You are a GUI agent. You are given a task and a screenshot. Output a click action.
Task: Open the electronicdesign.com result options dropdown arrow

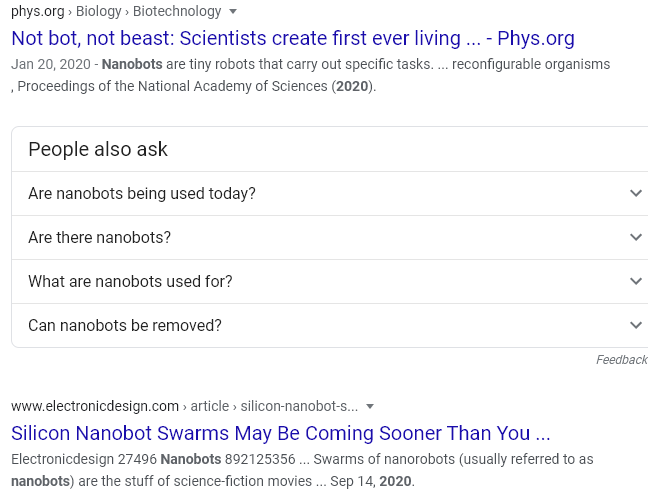[370, 406]
